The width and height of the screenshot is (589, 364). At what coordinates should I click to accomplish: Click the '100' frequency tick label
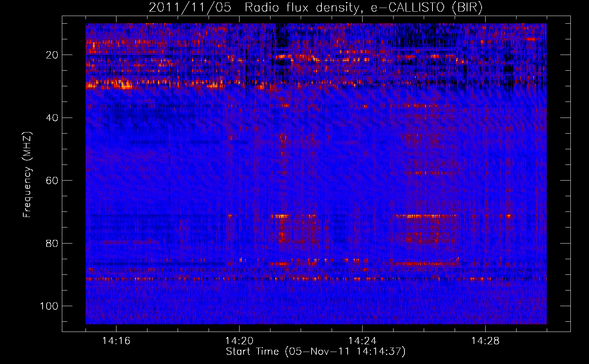[50, 306]
